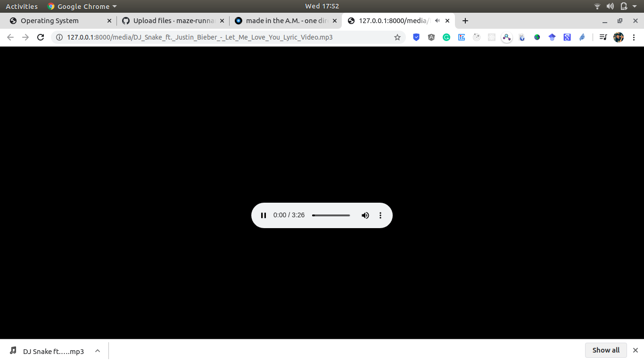Go forward in browser history
644x362 pixels.
[25, 37]
